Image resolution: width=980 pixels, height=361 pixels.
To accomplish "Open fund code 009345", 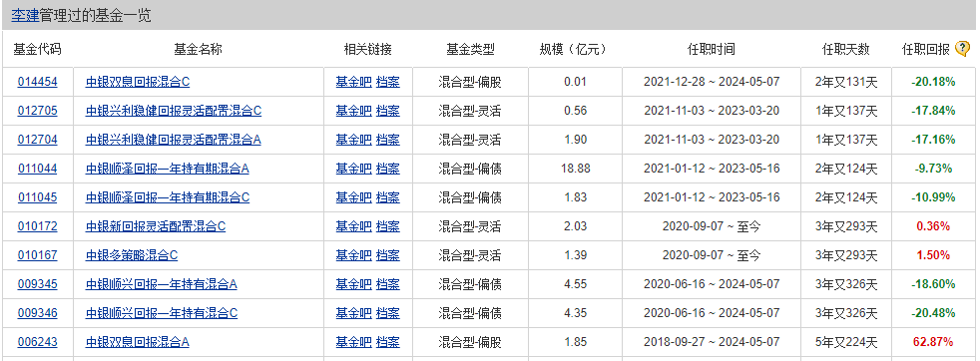I will coord(38,284).
